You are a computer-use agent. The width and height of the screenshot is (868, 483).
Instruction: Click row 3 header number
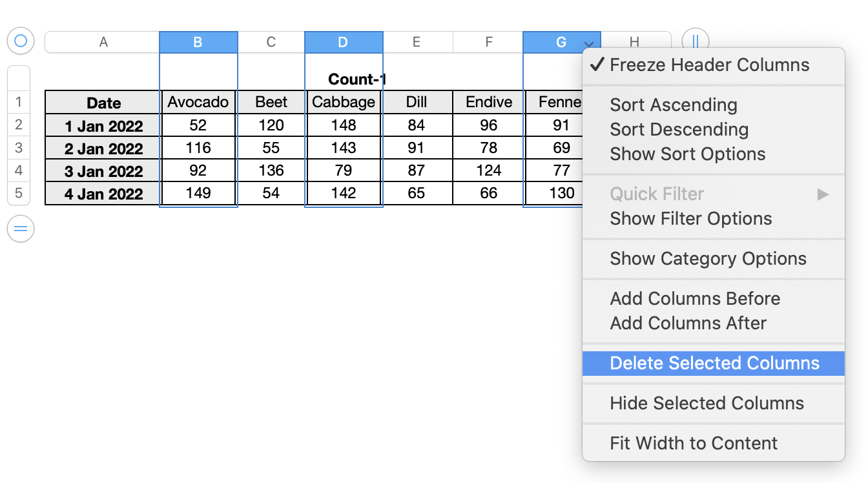(18, 148)
